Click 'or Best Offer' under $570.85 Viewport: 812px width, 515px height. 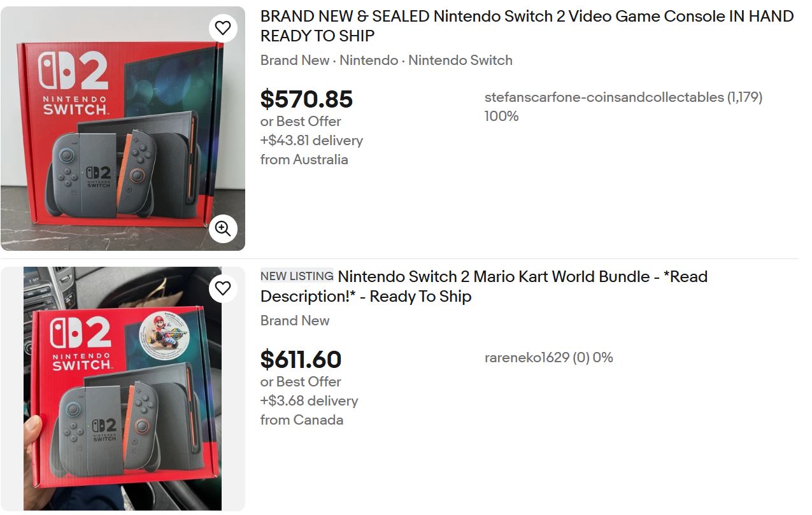click(x=301, y=122)
